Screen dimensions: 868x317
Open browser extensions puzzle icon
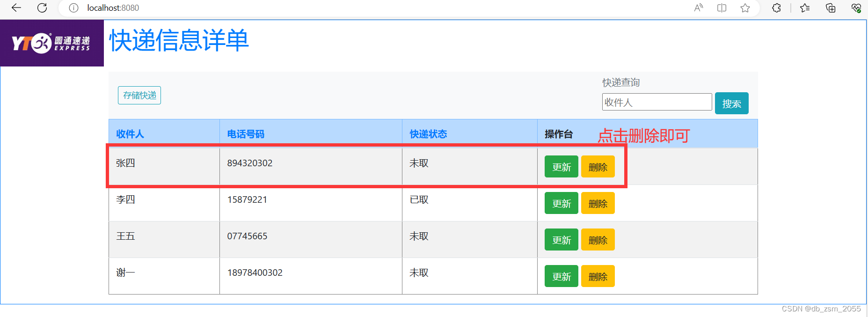click(x=776, y=7)
